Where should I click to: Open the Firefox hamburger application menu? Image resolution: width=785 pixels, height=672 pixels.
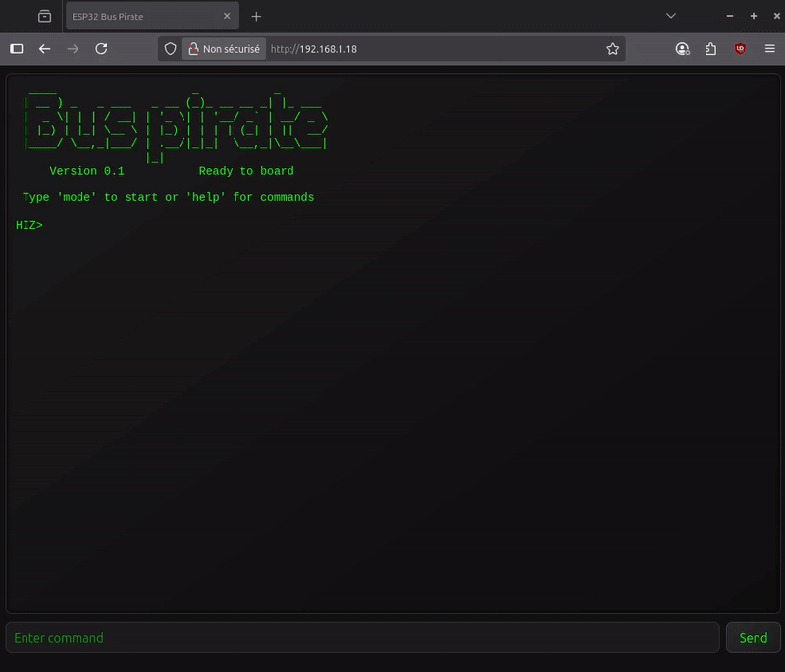coord(768,49)
